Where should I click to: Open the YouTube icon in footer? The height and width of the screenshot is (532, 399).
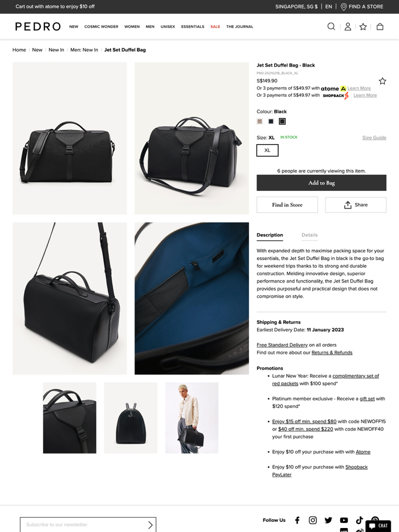(344, 520)
